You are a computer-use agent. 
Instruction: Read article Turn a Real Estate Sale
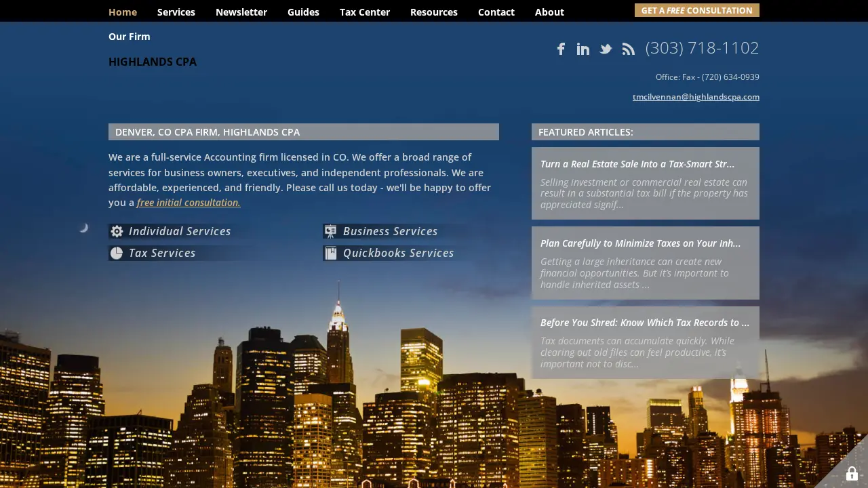[x=637, y=164]
